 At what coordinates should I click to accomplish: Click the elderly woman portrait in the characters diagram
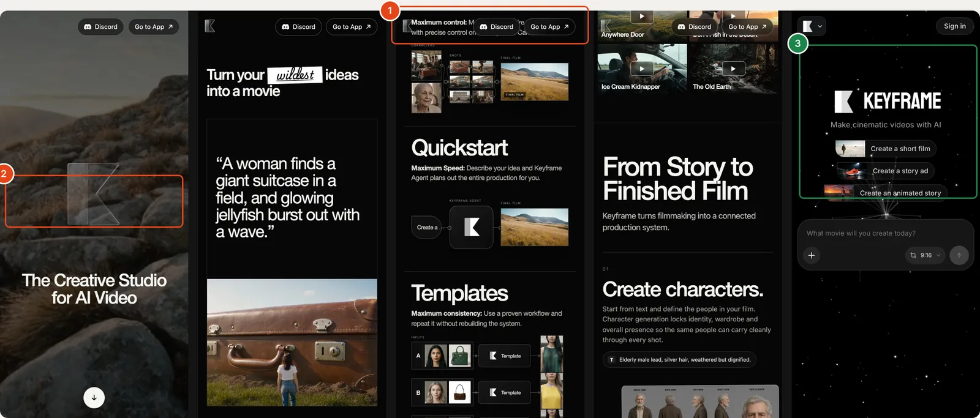426,97
